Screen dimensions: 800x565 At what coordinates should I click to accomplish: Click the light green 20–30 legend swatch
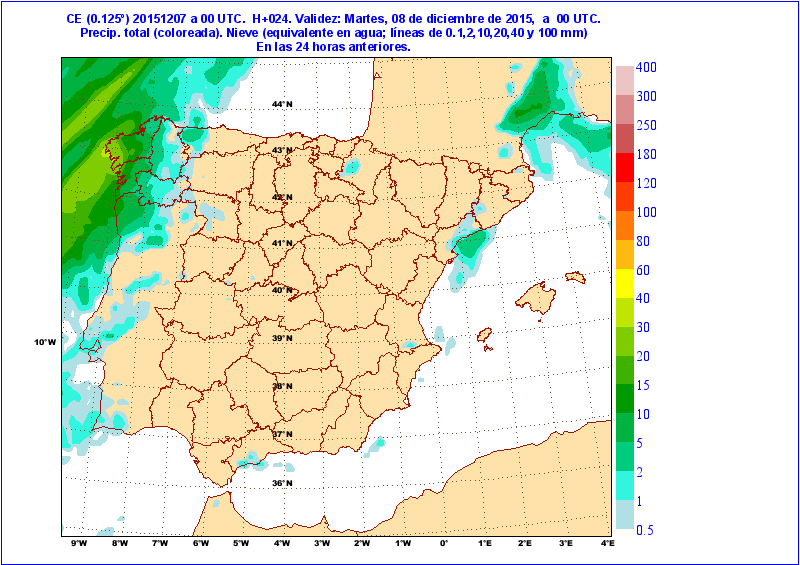click(x=625, y=341)
